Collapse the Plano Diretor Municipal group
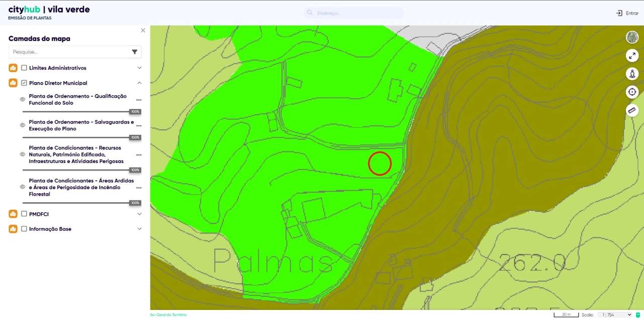The height and width of the screenshot is (320, 644). pos(139,83)
